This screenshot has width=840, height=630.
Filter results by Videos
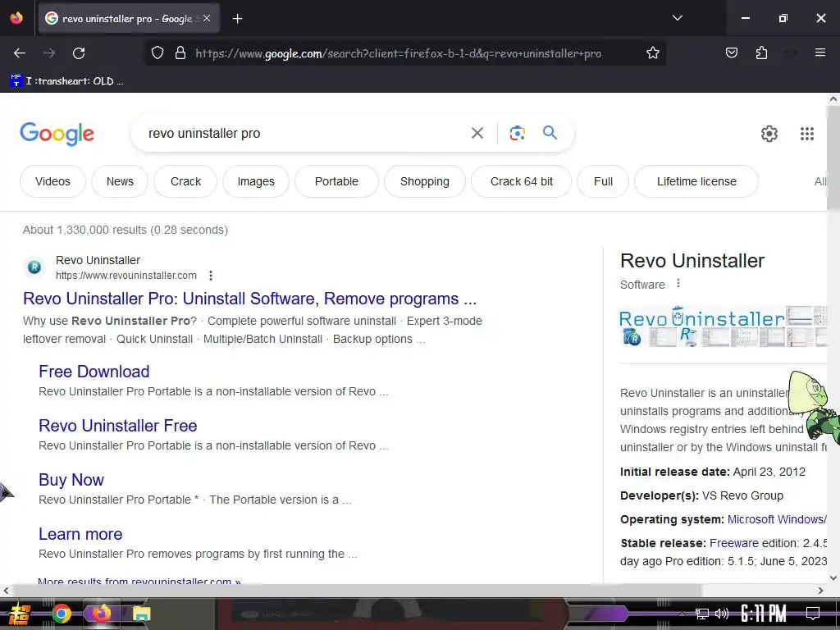tap(52, 181)
